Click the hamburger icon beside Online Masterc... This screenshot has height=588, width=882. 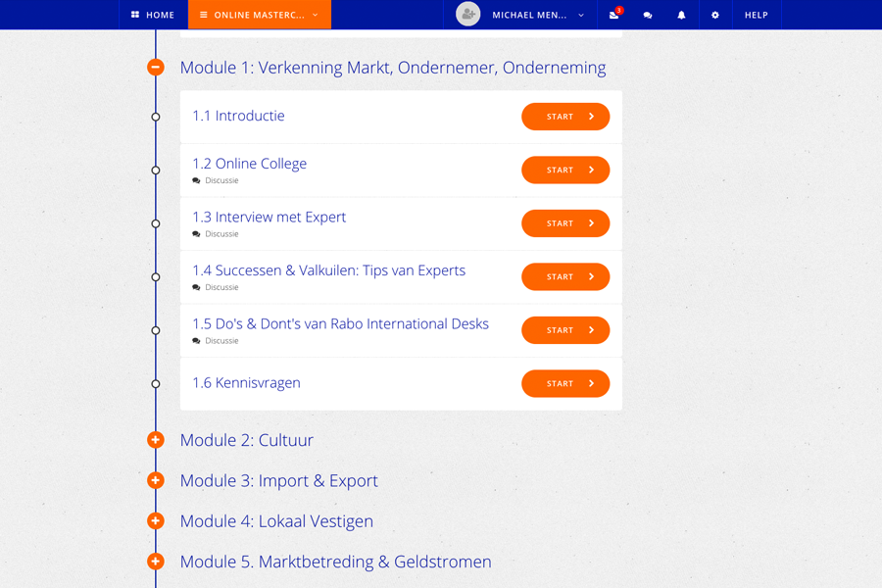tap(204, 16)
